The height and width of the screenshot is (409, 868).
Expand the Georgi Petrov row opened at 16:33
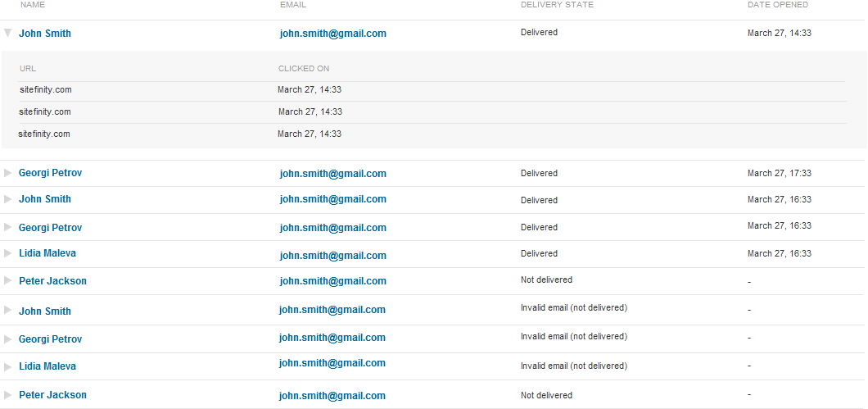coord(7,227)
